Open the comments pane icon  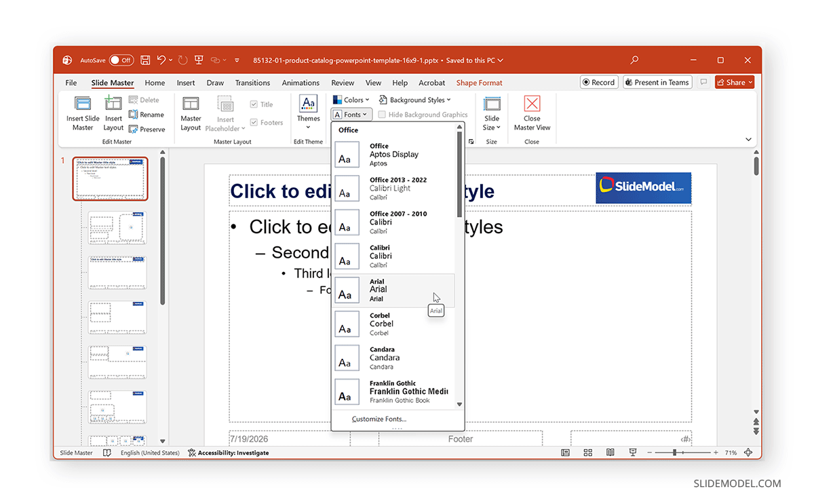703,82
